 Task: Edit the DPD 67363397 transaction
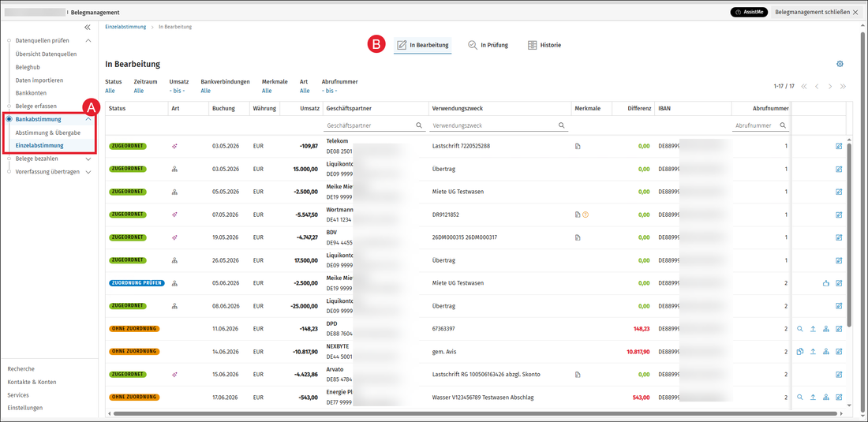point(839,329)
